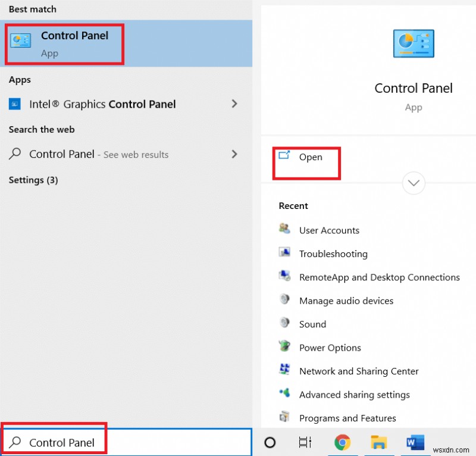Select the Task View taskbar button
The width and height of the screenshot is (476, 456).
tap(305, 442)
